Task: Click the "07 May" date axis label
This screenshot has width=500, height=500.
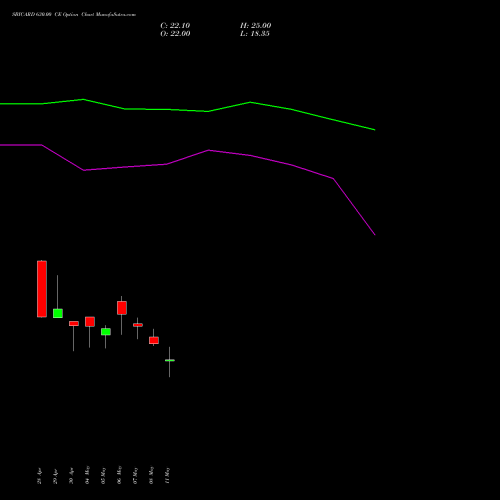Action: (x=135, y=475)
